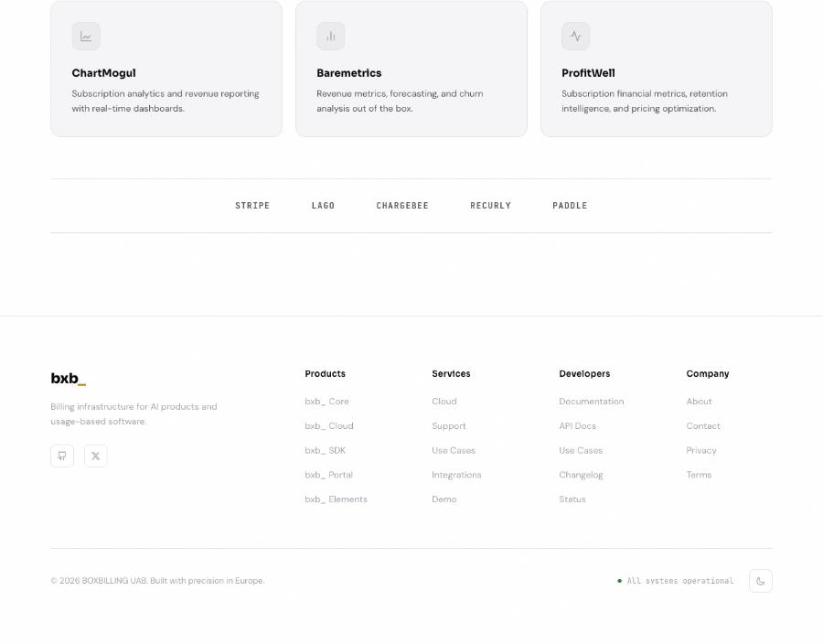
Task: Click the copyright BOXBILLING UAB text
Action: pos(157,581)
